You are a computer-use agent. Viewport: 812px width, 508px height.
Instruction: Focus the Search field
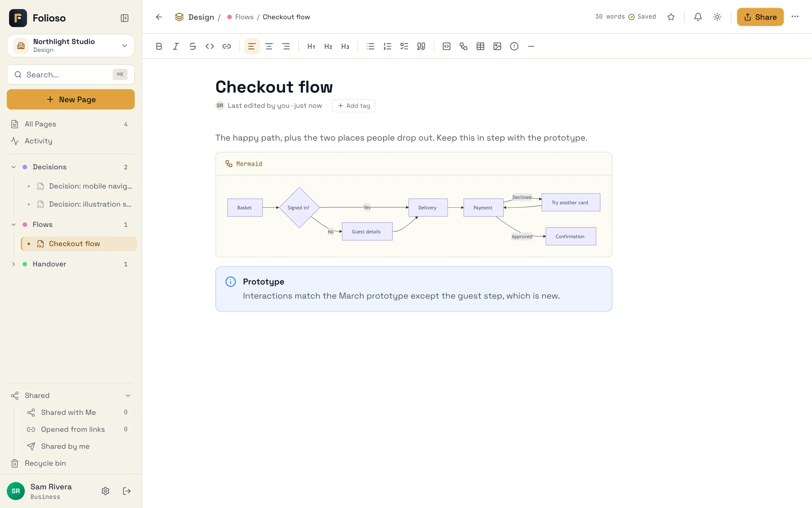(x=71, y=75)
